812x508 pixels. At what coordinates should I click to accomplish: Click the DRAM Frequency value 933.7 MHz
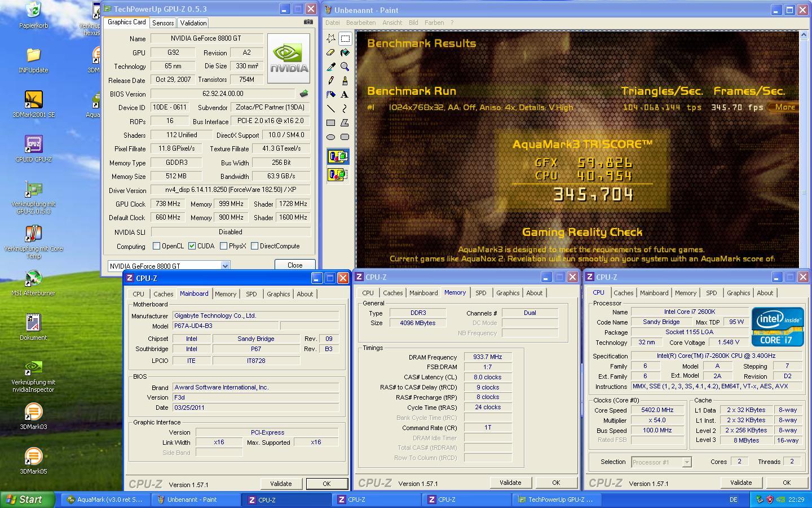(x=488, y=357)
